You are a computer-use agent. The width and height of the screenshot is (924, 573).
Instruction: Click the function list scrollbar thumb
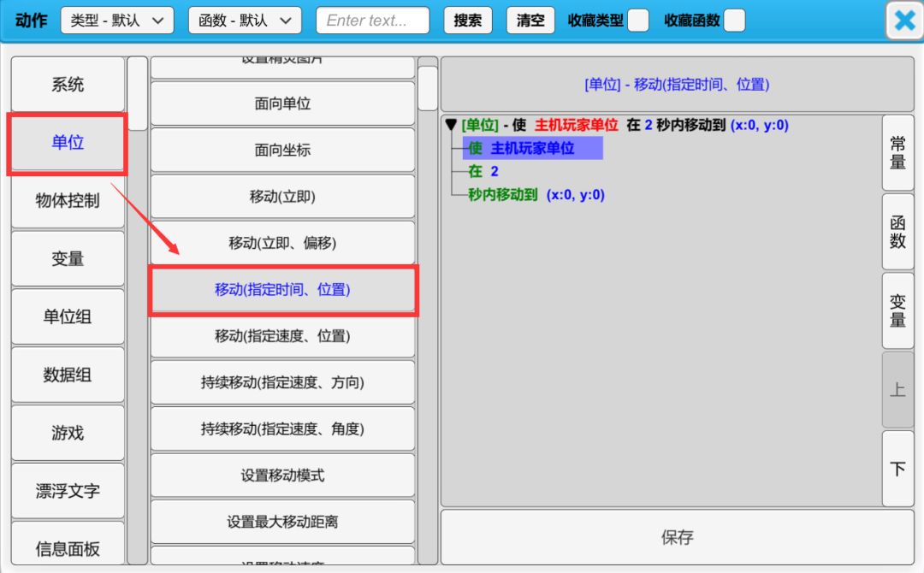pyautogui.click(x=428, y=88)
